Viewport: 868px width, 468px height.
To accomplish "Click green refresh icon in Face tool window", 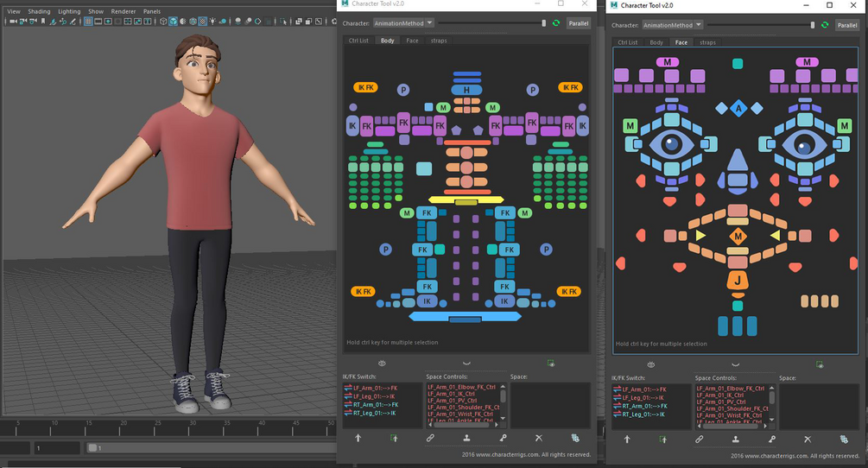I will (825, 25).
